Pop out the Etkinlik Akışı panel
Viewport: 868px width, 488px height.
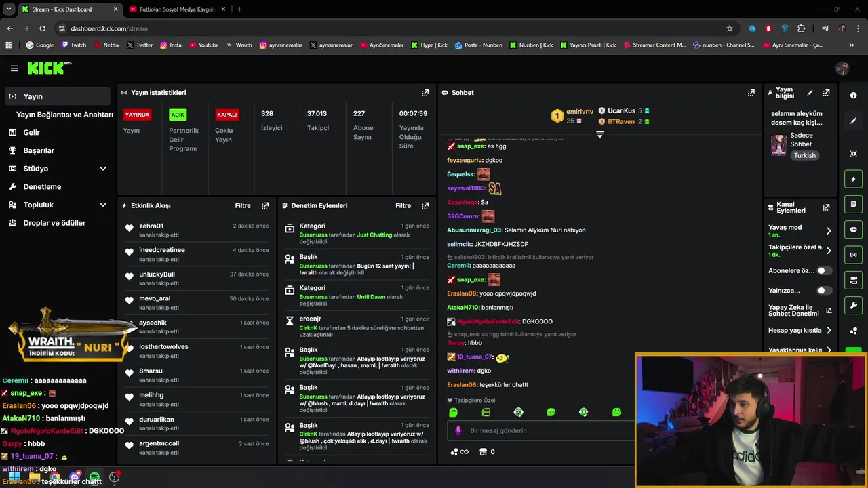(265, 205)
